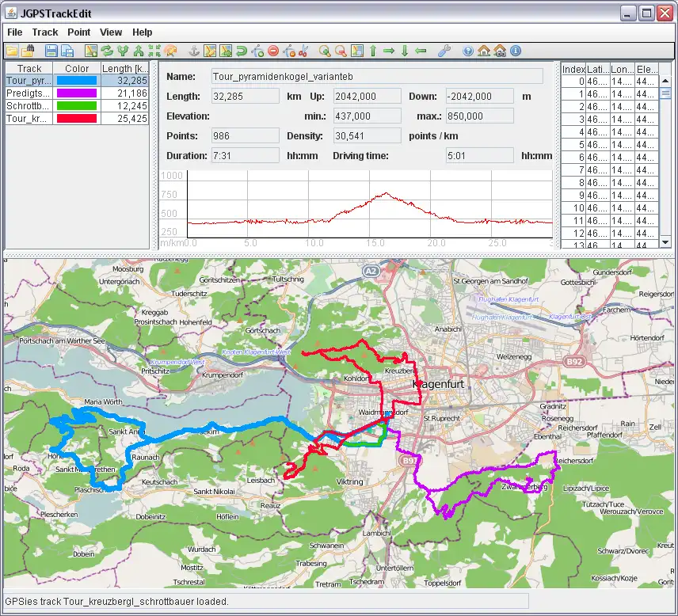The height and width of the screenshot is (616, 678).
Task: Click the green reverse track loop icon
Action: [x=241, y=51]
